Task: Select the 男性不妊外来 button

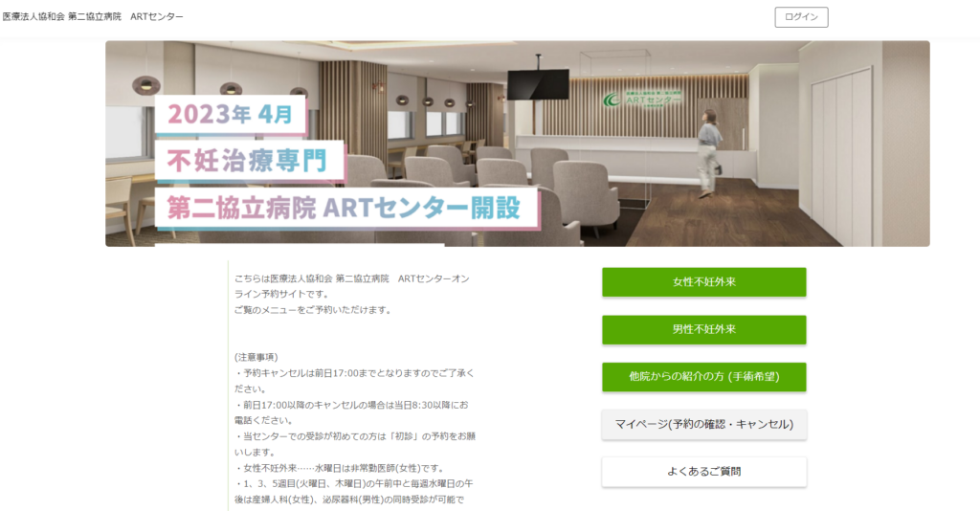Action: (703, 329)
